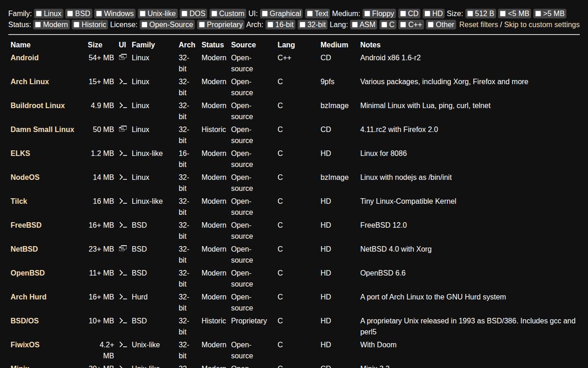
Task: Click the terminal icon next to Arch Linux
Action: pyautogui.click(x=122, y=81)
